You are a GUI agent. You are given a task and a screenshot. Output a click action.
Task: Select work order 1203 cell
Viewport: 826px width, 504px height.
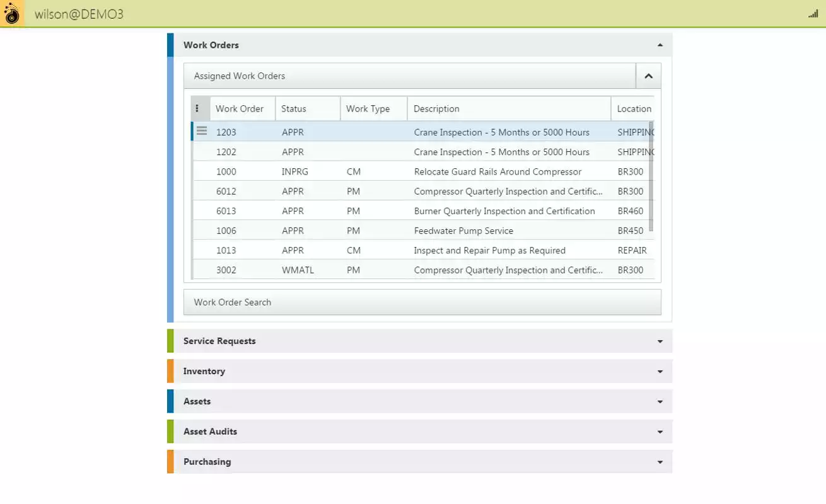(226, 132)
